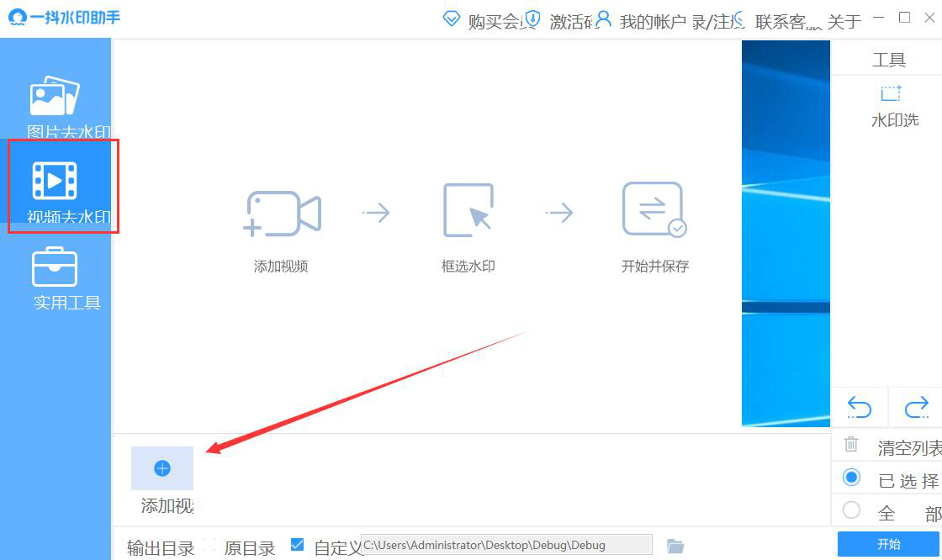Minimize the application window
The height and width of the screenshot is (560, 942).
pos(878,18)
